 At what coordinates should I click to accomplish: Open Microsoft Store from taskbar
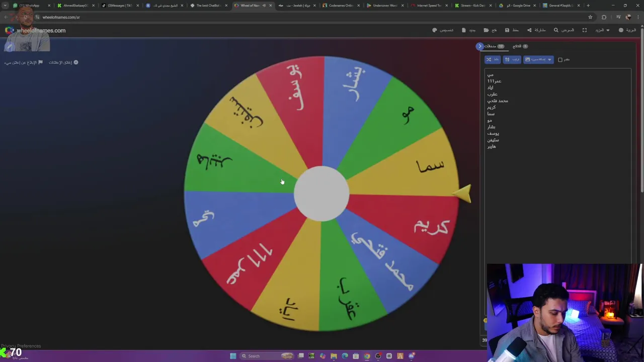(356, 356)
